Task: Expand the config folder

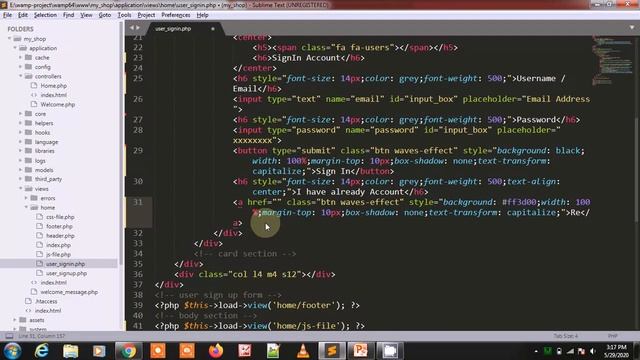Action: (20, 67)
